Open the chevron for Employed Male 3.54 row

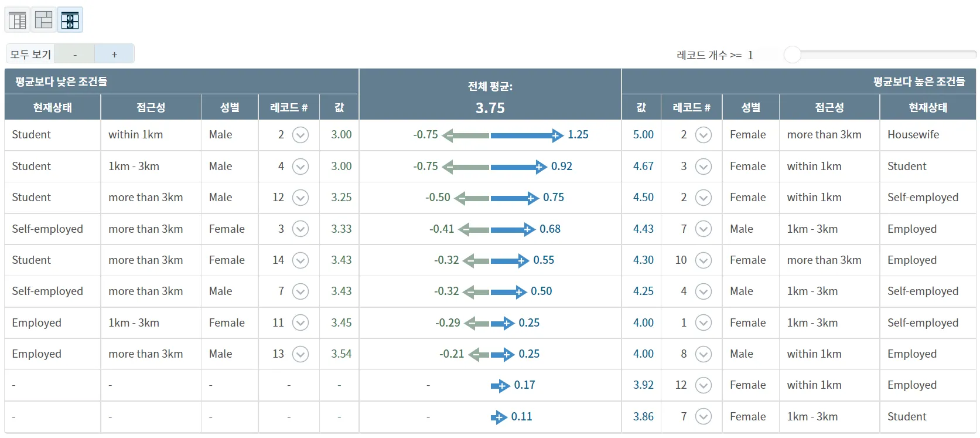click(301, 354)
